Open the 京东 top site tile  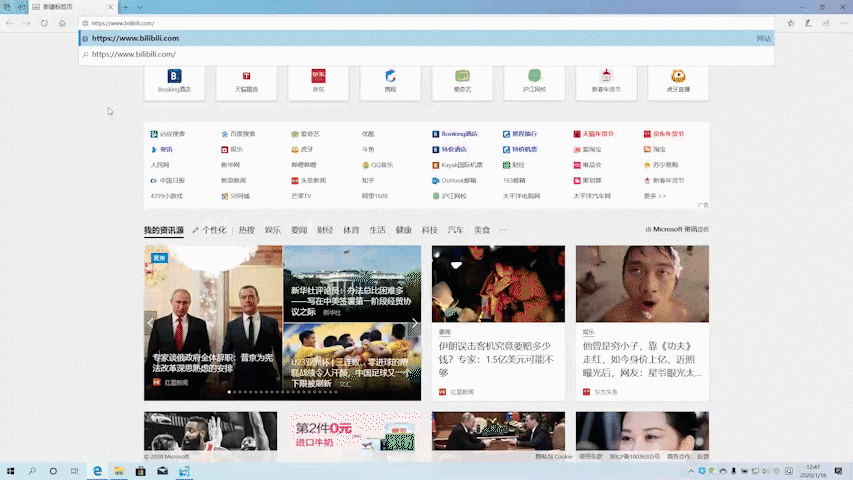point(318,82)
